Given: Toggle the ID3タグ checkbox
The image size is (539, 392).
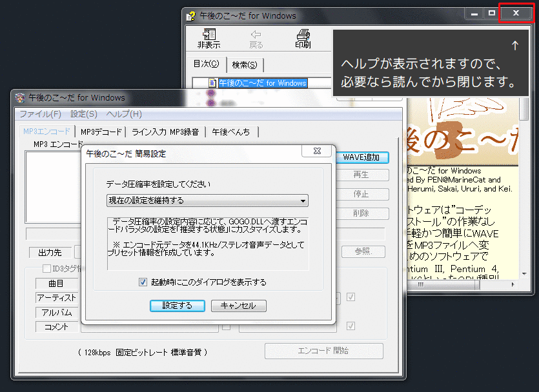Looking at the screenshot, I should [46, 268].
